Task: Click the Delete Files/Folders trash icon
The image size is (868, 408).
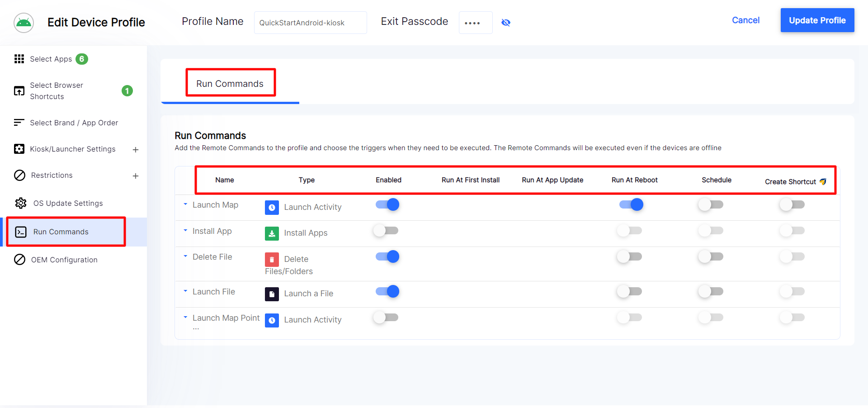Action: 272,259
